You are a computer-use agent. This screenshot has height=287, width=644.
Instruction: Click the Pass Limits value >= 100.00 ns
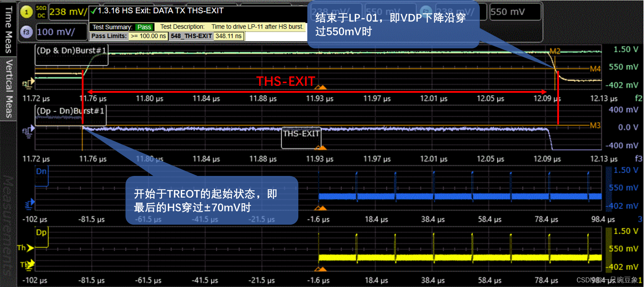click(148, 36)
